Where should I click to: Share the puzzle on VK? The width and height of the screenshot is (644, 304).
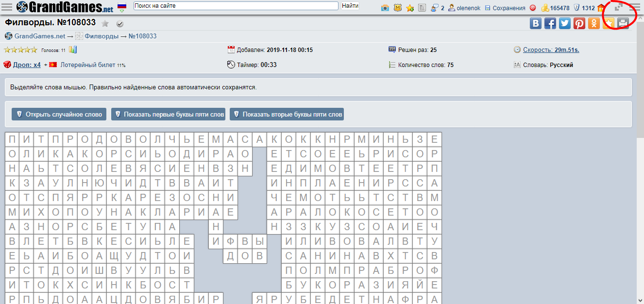coord(536,23)
